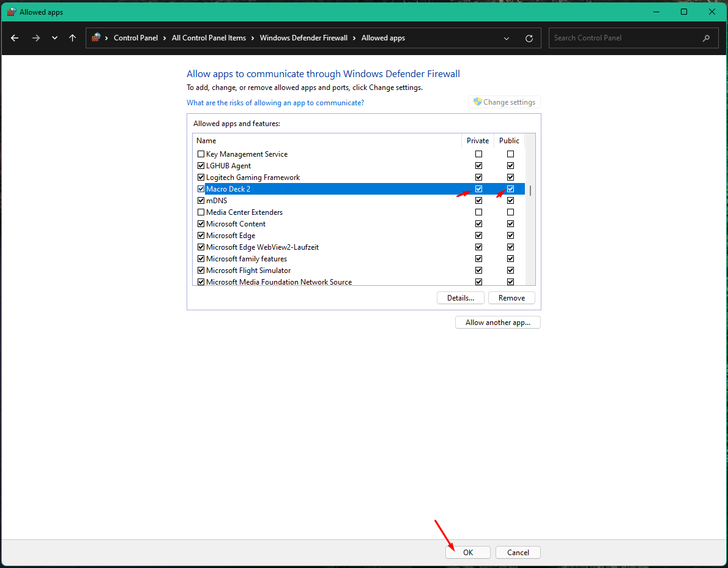This screenshot has width=728, height=568.
Task: Select the mDNS list entry
Action: click(359, 201)
